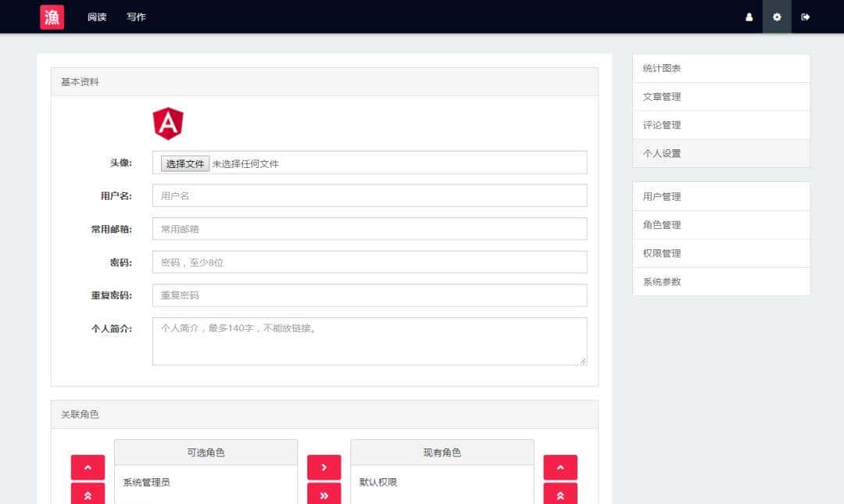844x504 pixels.
Task: Click double up-arrow button right of 现有角色
Action: click(x=560, y=495)
